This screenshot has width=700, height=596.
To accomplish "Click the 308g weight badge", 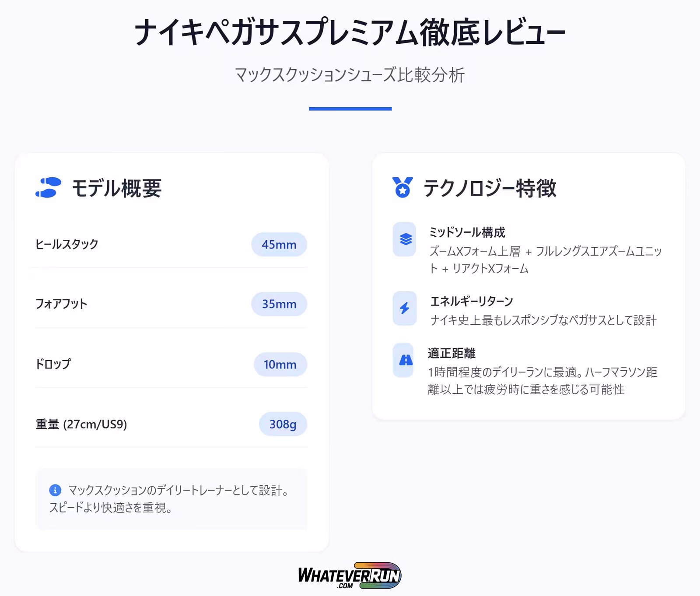I will click(x=283, y=424).
